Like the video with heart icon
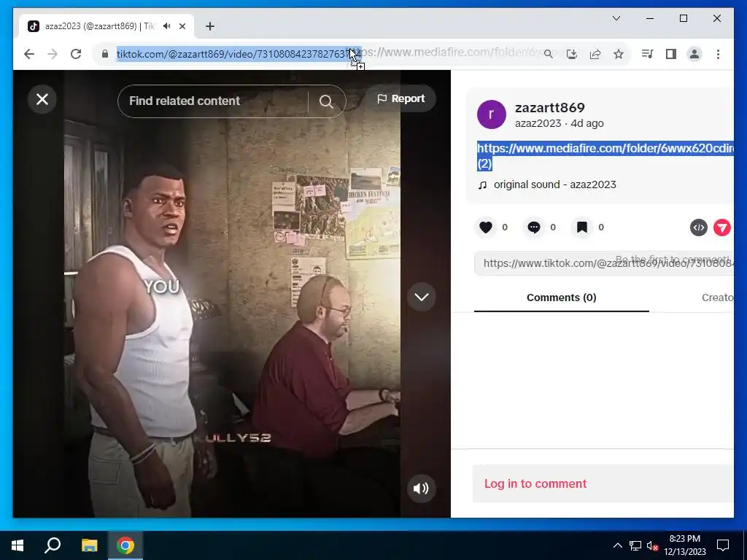747x560 pixels. (x=485, y=227)
